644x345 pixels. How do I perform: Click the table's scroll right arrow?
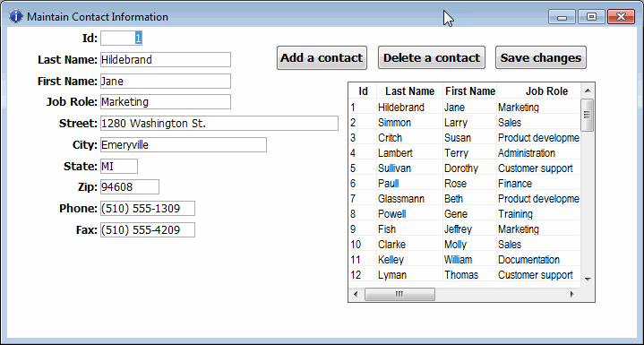point(571,295)
